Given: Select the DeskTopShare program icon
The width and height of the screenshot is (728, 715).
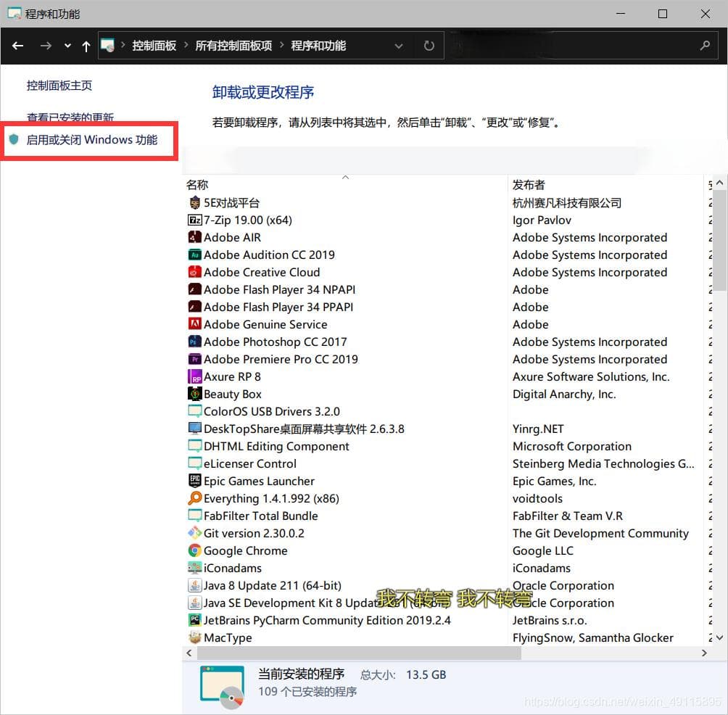Looking at the screenshot, I should (194, 429).
